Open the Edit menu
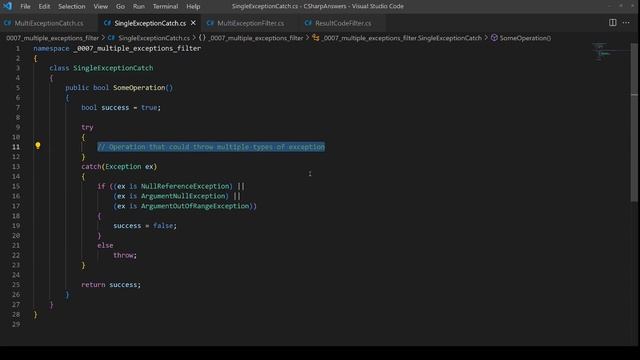640x360 pixels. click(44, 7)
